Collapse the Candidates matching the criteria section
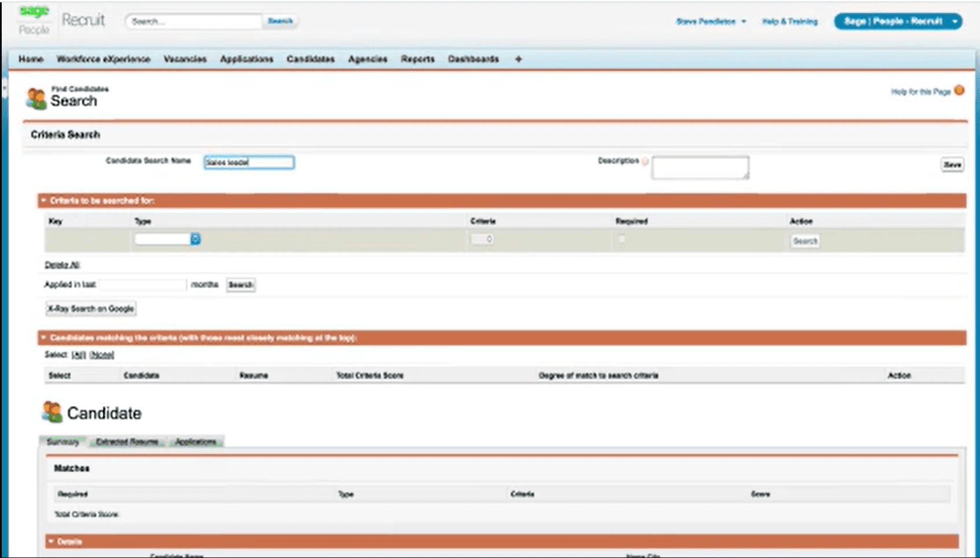The image size is (980, 558). click(43, 338)
